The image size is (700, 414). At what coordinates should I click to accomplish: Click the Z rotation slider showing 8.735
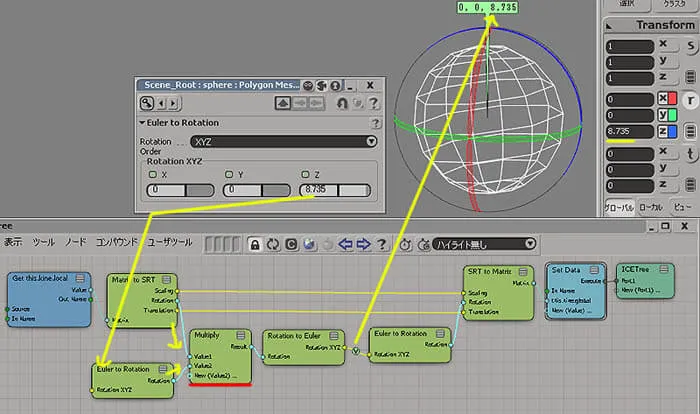pos(335,190)
